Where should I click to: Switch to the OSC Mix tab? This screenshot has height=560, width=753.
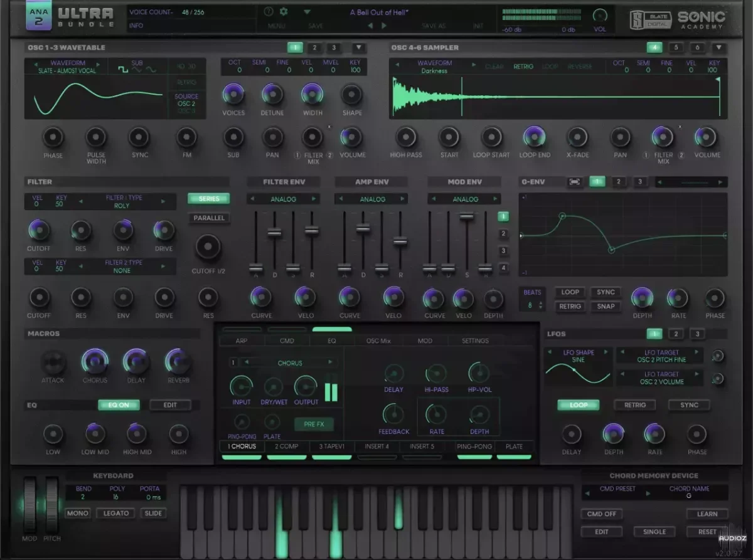378,341
